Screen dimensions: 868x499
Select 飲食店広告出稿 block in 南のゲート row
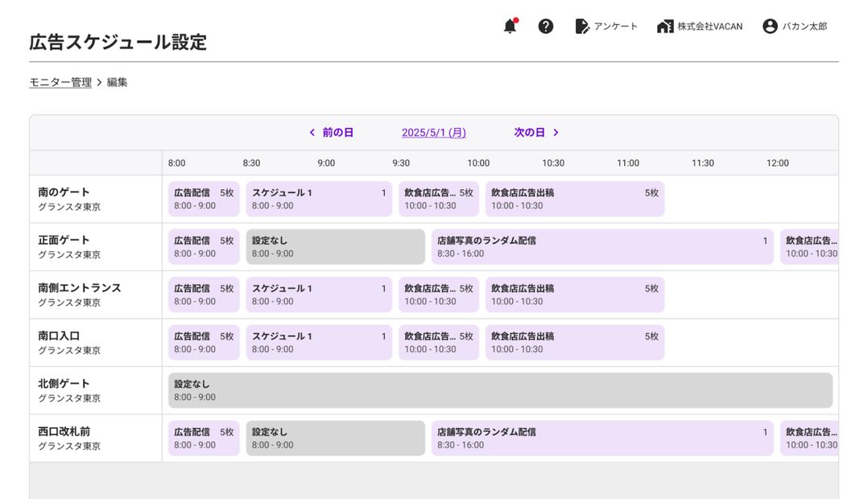(575, 199)
